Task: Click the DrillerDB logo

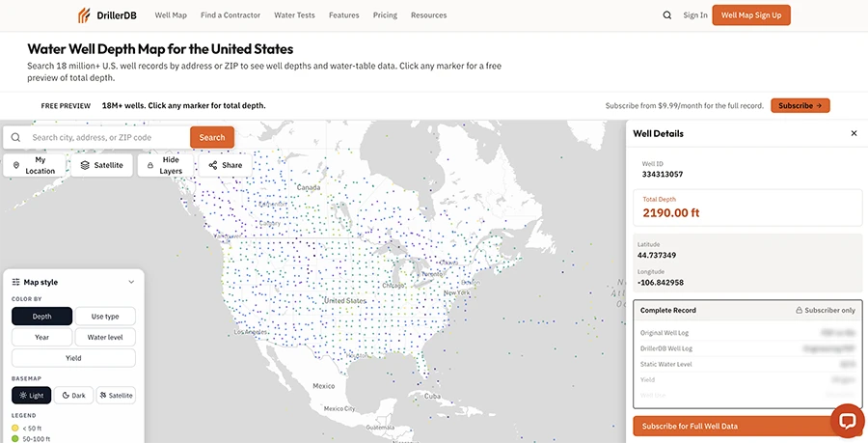Action: [x=107, y=15]
